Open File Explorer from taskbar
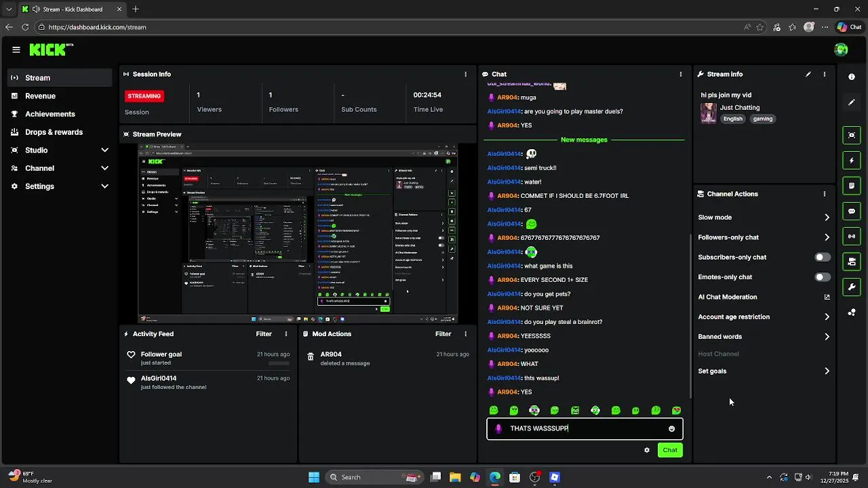Screen dimensions: 868x488 coord(455,477)
